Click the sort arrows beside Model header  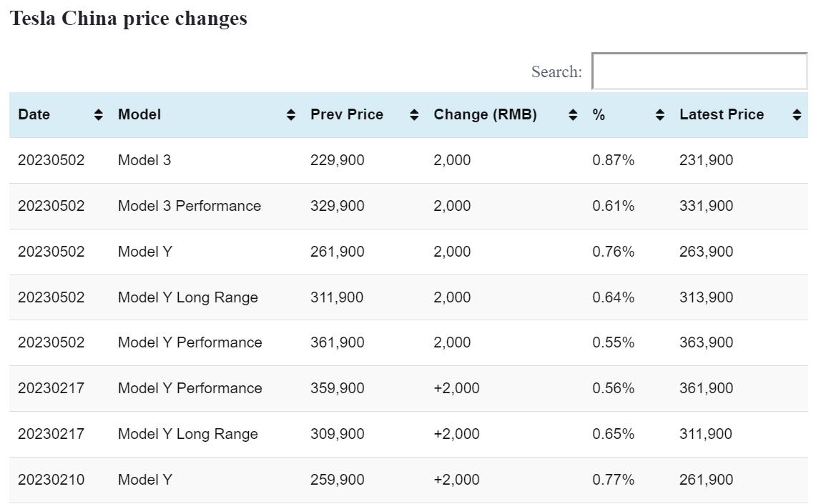[290, 114]
